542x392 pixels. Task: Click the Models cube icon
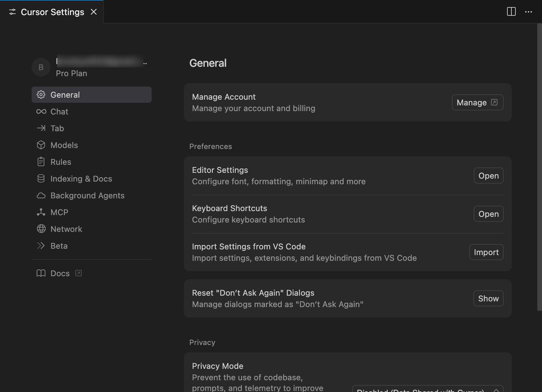(41, 145)
